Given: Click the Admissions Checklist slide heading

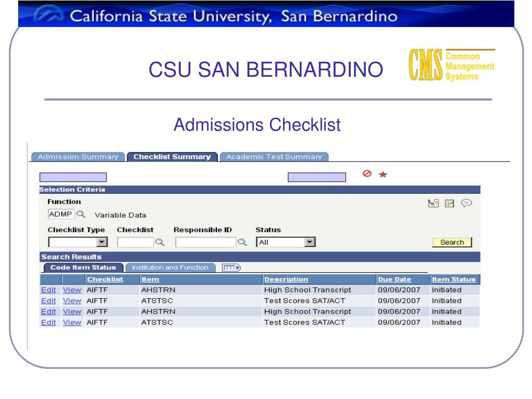Looking at the screenshot, I should [x=257, y=125].
